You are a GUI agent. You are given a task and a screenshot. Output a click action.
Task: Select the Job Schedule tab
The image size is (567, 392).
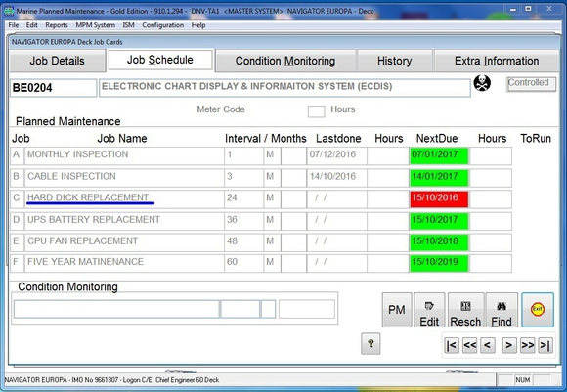(160, 60)
